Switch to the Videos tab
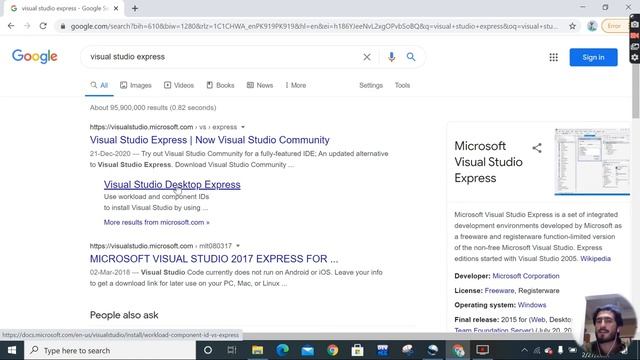640x360 pixels. (x=179, y=85)
